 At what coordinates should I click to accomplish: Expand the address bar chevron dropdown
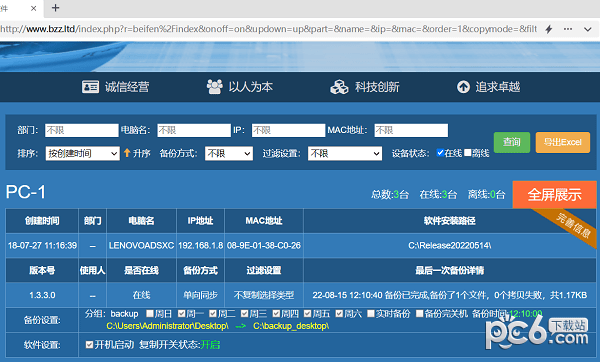(x=588, y=29)
